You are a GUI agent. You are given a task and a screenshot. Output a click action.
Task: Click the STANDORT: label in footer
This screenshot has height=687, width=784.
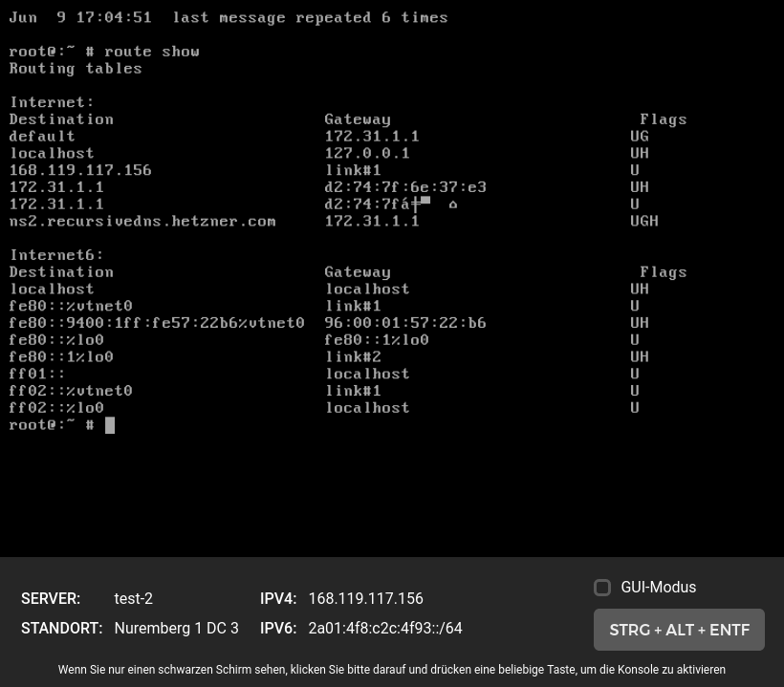click(61, 629)
